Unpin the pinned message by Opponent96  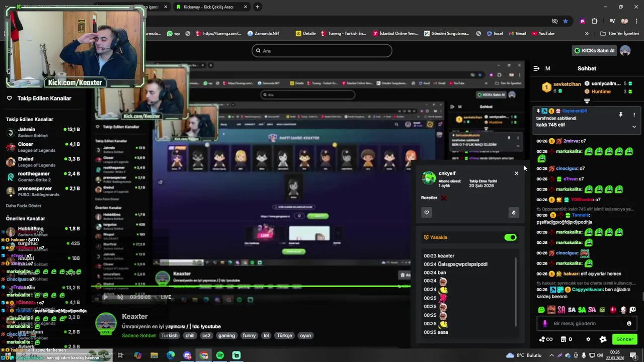coord(620,115)
